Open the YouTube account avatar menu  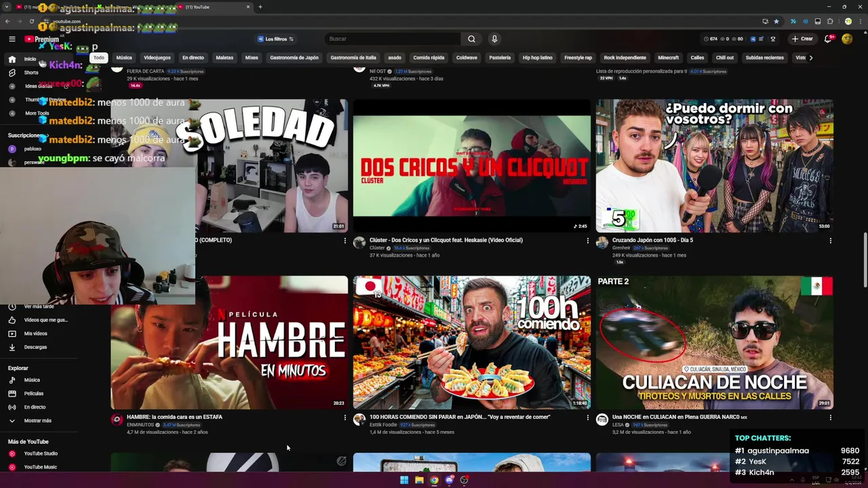(847, 39)
